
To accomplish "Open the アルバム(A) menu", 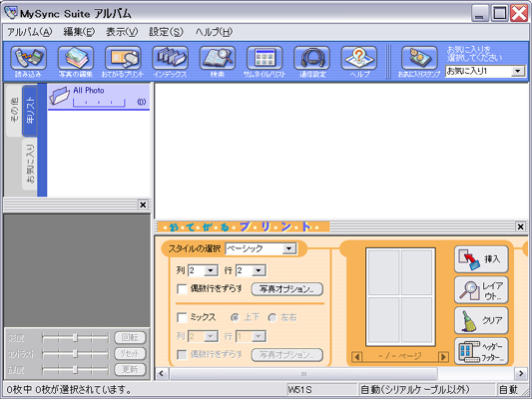I will pyautogui.click(x=30, y=32).
